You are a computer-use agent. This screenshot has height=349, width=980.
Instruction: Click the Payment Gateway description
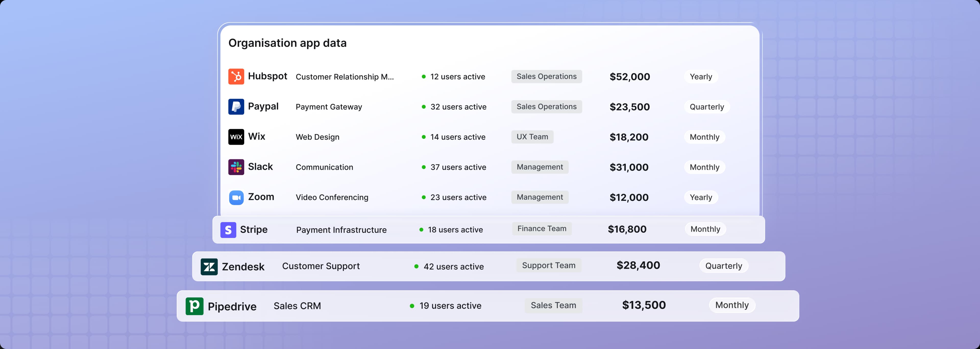[x=329, y=107]
